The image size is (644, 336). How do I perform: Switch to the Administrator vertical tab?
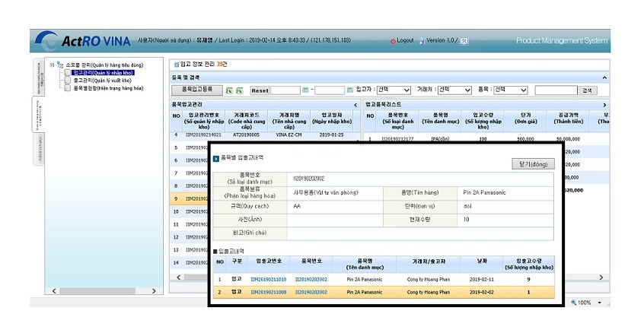point(40,149)
